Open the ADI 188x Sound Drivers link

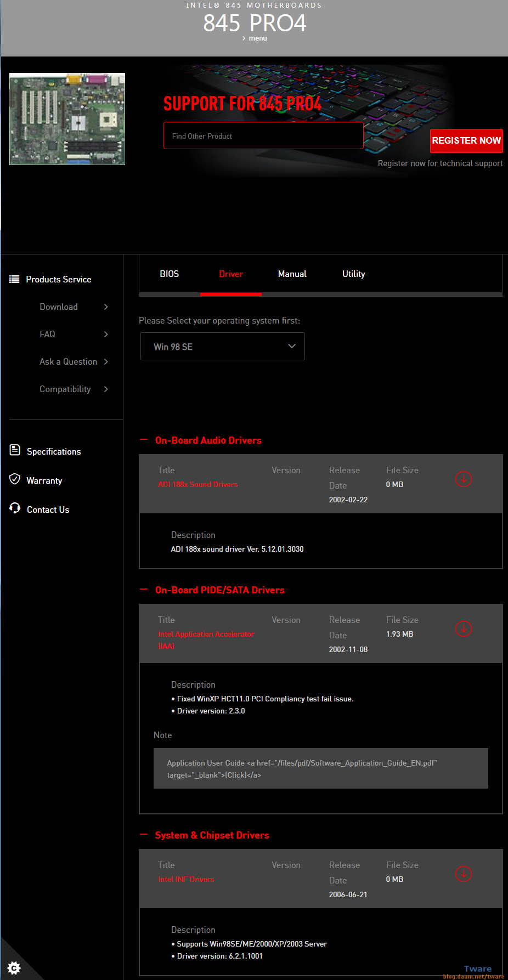point(198,484)
